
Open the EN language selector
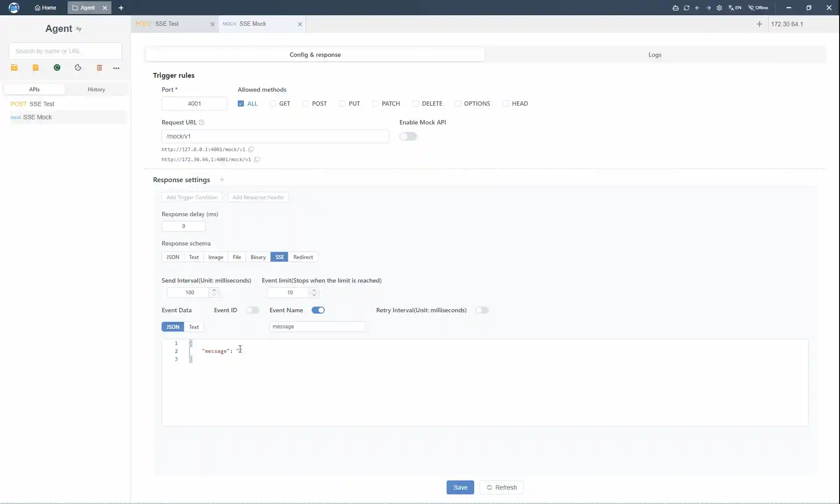735,8
